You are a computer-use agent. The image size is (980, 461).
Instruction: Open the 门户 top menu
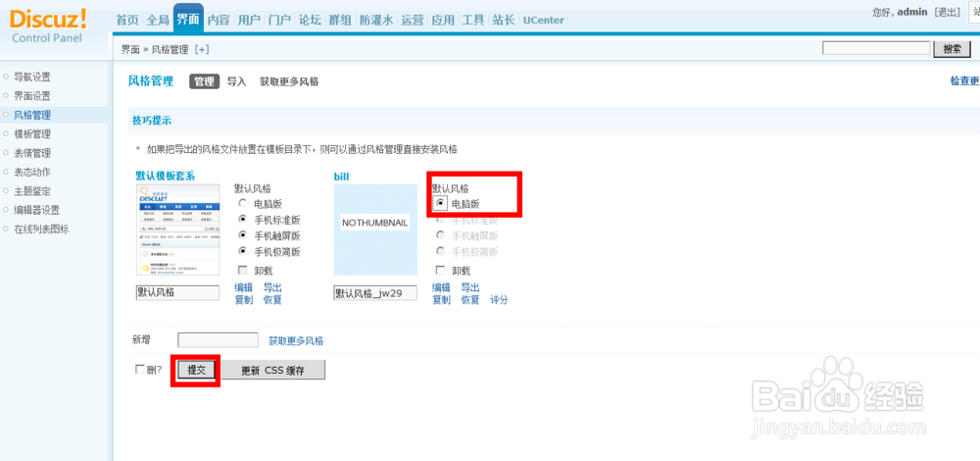(x=279, y=20)
